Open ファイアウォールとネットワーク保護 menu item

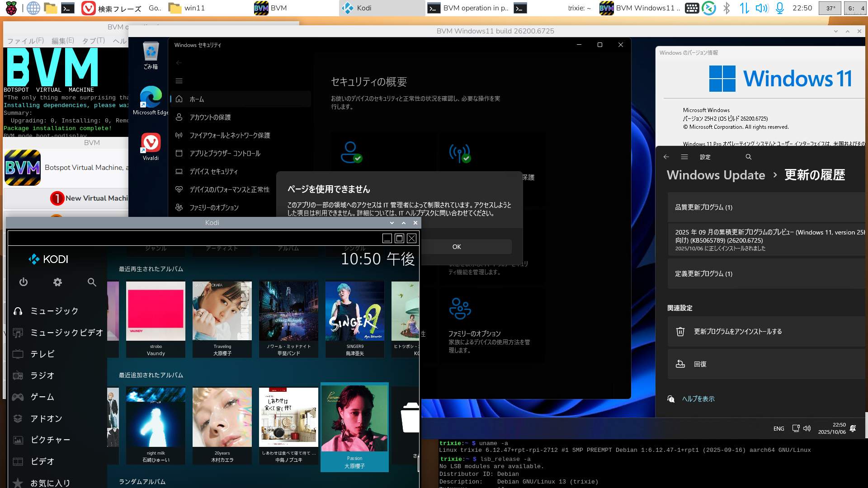click(230, 135)
